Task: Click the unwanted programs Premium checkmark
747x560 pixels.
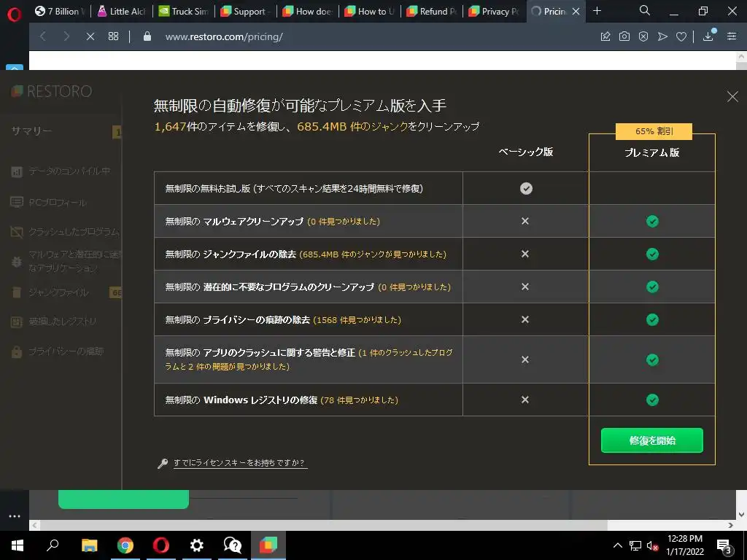Action: [x=652, y=287]
